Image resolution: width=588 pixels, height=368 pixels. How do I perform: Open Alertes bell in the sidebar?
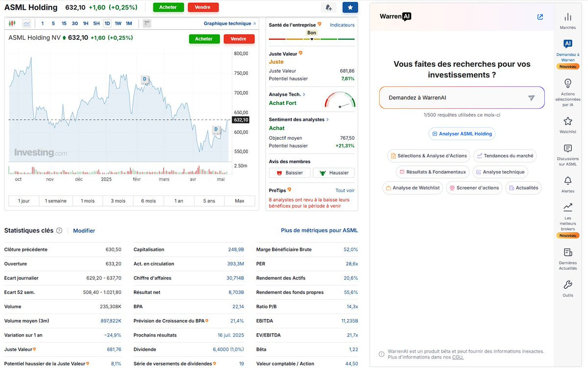click(568, 185)
